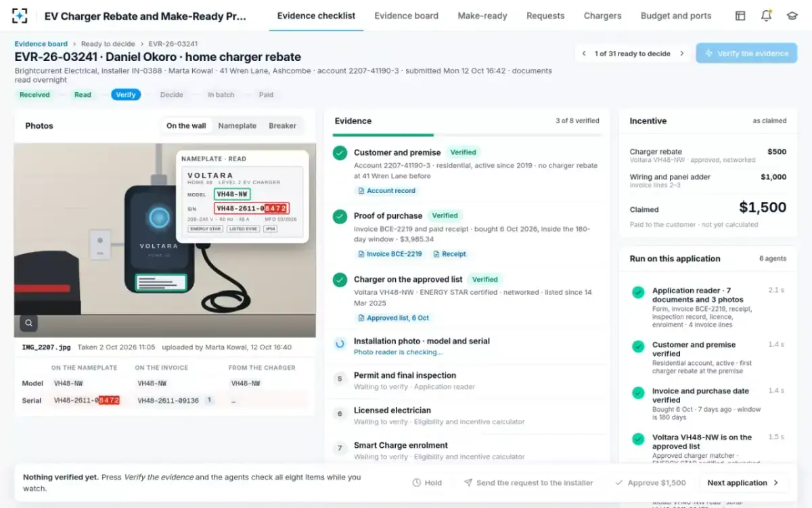The width and height of the screenshot is (812, 508).
Task: Click the Hold clock icon
Action: [x=418, y=483]
